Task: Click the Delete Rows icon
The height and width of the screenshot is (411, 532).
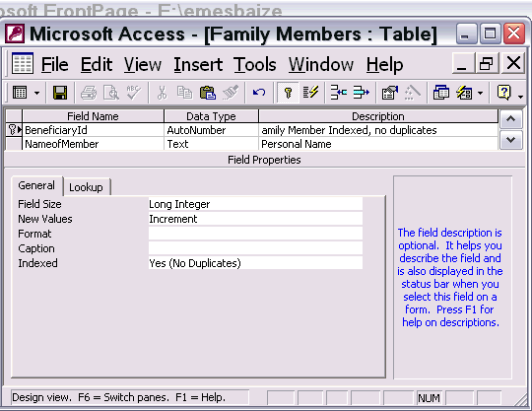Action: coord(361,93)
